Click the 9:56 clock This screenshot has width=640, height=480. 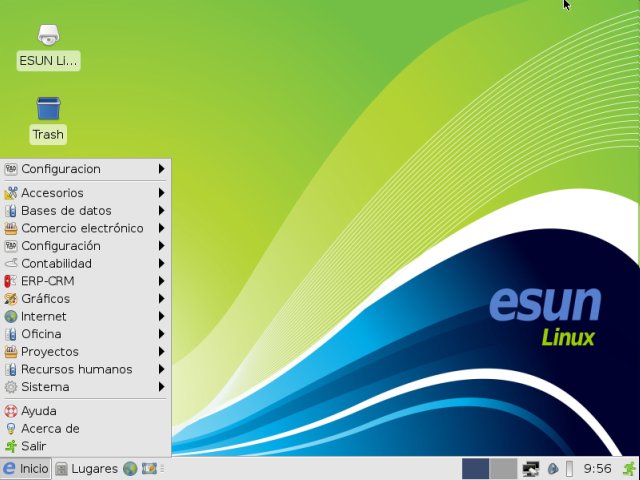[x=598, y=469]
